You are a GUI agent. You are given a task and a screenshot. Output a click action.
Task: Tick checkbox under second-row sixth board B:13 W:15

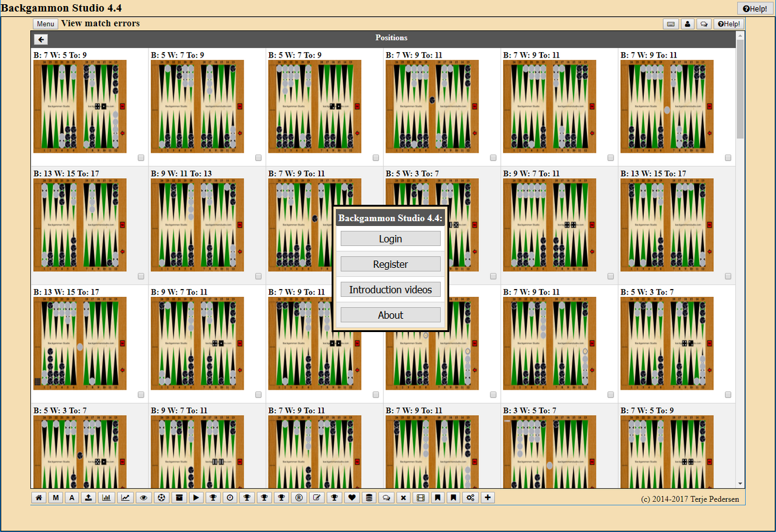coord(728,276)
